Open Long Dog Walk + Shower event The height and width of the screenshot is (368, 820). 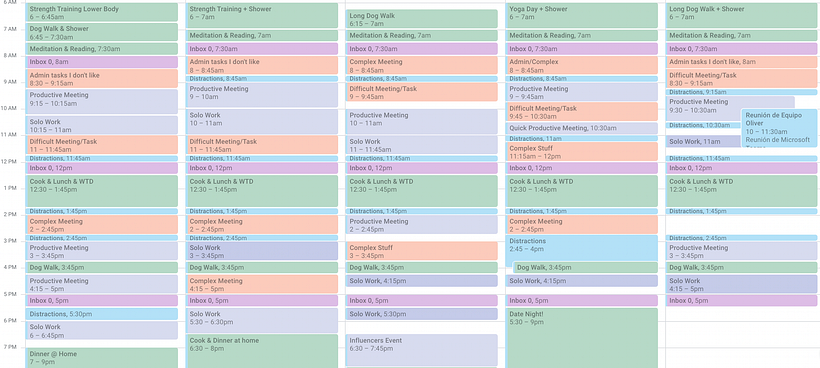741,16
